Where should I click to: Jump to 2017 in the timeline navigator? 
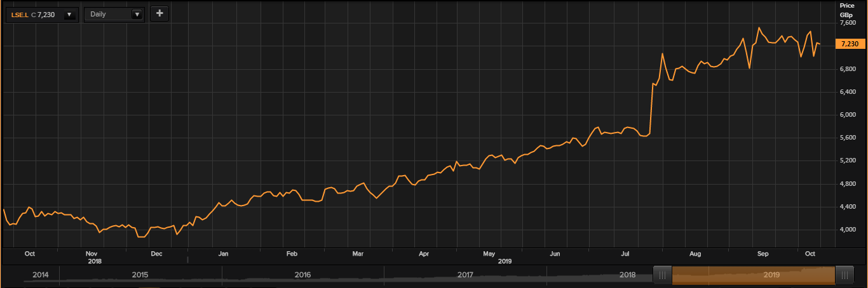tap(465, 275)
